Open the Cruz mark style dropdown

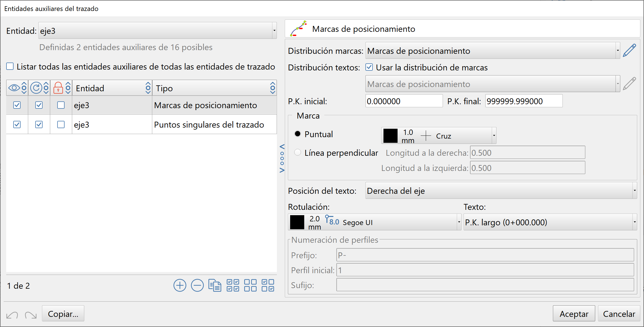(x=439, y=135)
